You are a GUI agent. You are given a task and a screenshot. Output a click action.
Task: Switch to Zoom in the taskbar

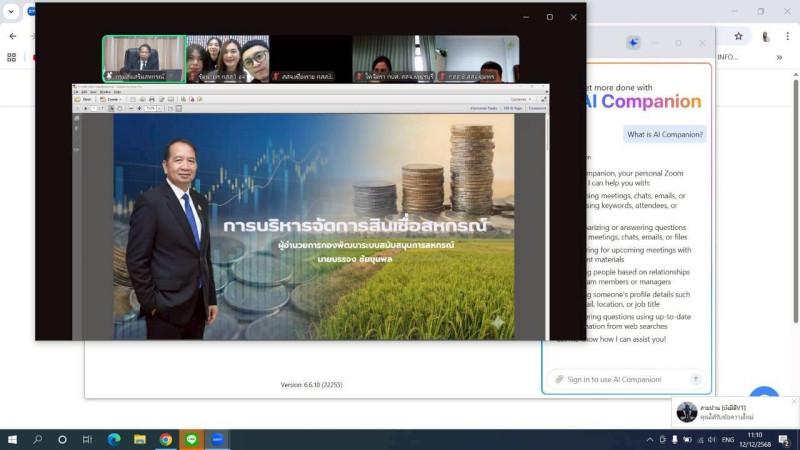click(217, 439)
